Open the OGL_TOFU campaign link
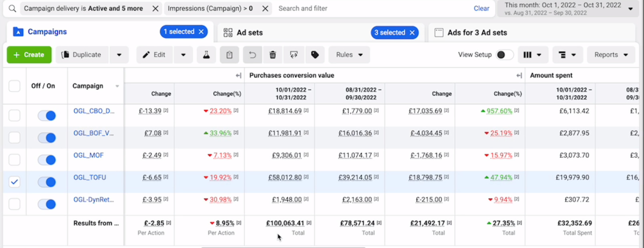644x248 pixels. [x=90, y=177]
